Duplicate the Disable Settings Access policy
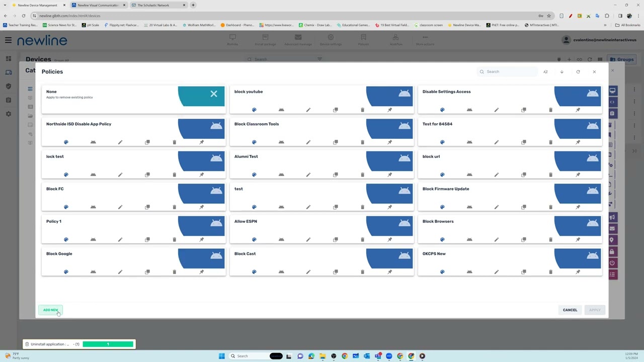 tap(524, 110)
